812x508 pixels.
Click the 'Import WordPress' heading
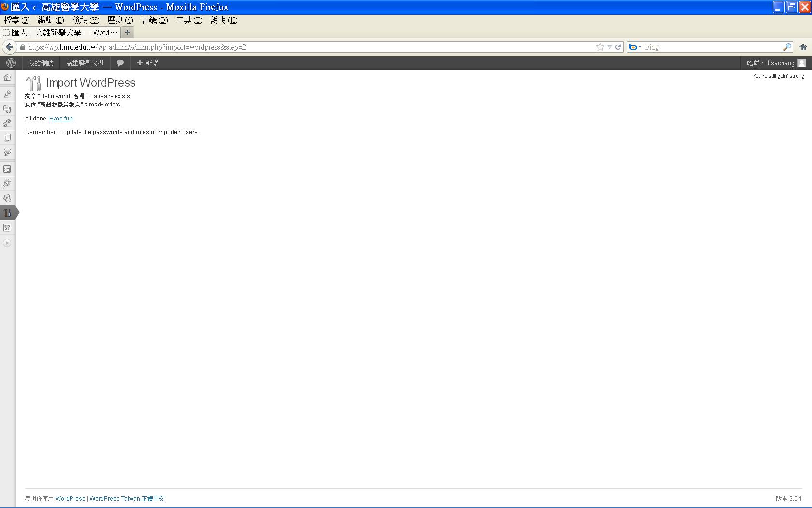(x=91, y=83)
